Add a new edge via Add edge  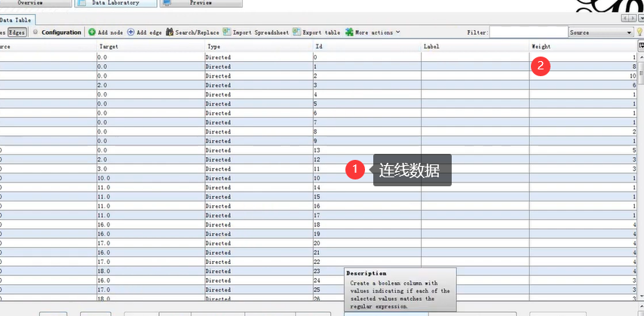[144, 32]
